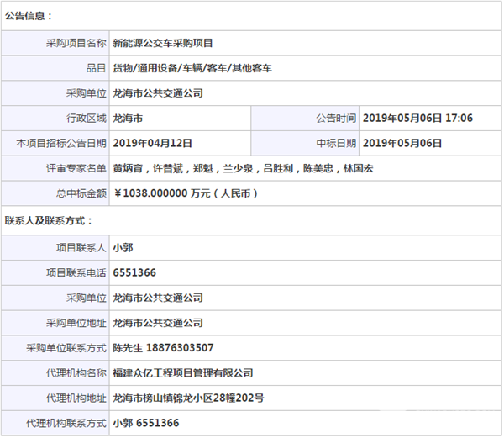The image size is (504, 438).
Task: Click the 行政区域 value 龙海市
Action: 128,118
